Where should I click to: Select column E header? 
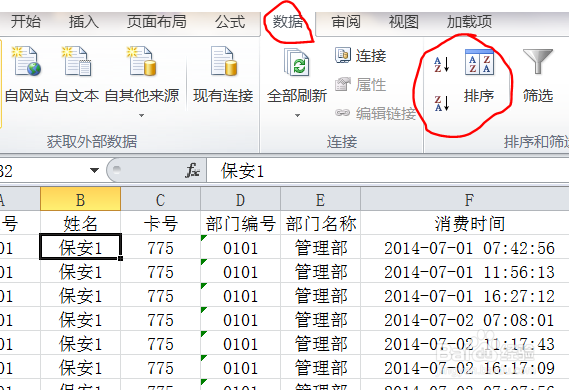click(320, 199)
